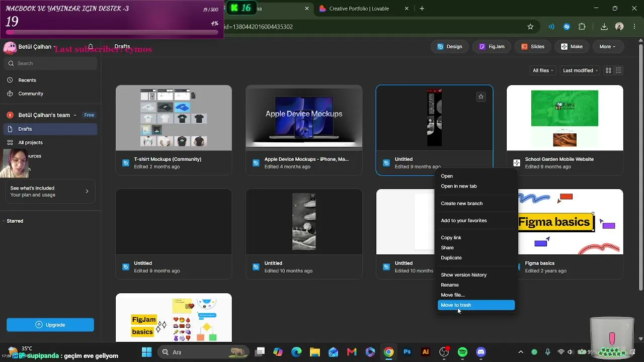Bookmark this page with the star icon
The width and height of the screenshot is (644, 362).
click(530, 27)
